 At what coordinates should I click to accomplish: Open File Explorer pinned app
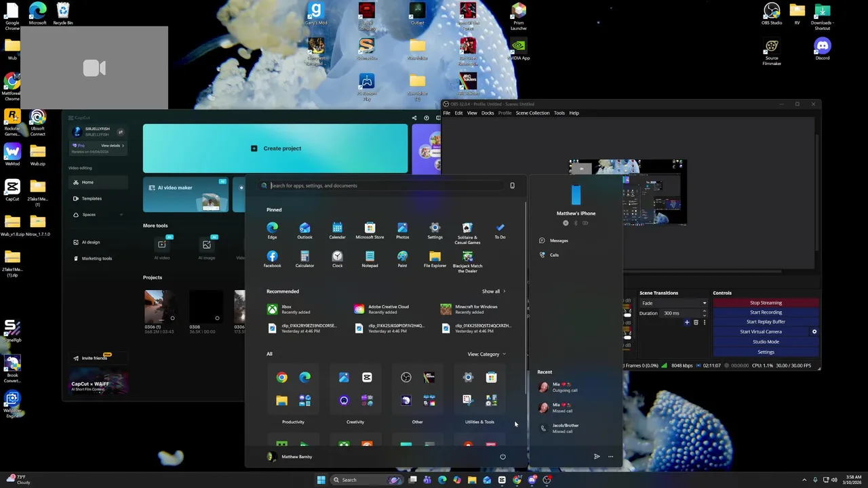coord(435,259)
